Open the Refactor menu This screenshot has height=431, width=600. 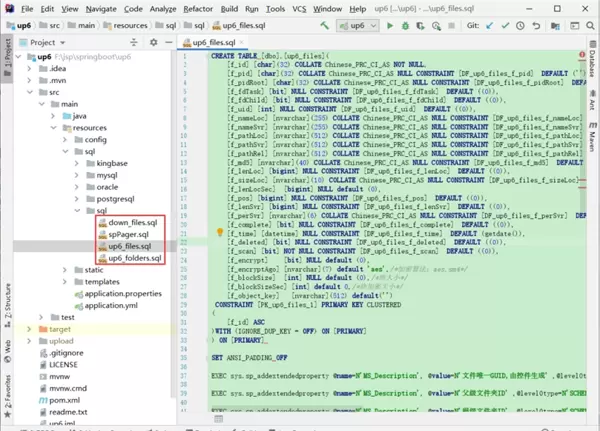tap(197, 8)
